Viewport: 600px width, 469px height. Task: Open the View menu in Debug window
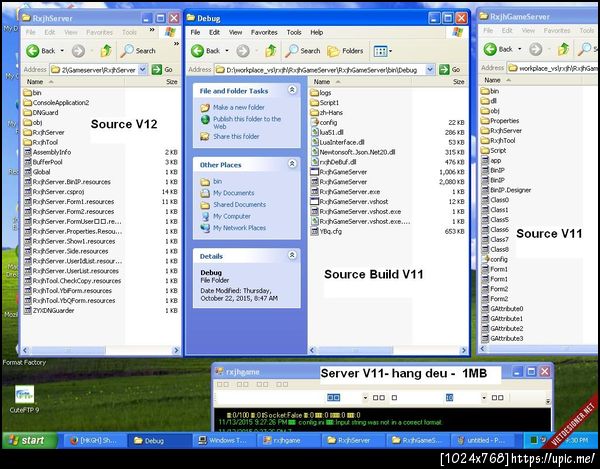tap(235, 32)
